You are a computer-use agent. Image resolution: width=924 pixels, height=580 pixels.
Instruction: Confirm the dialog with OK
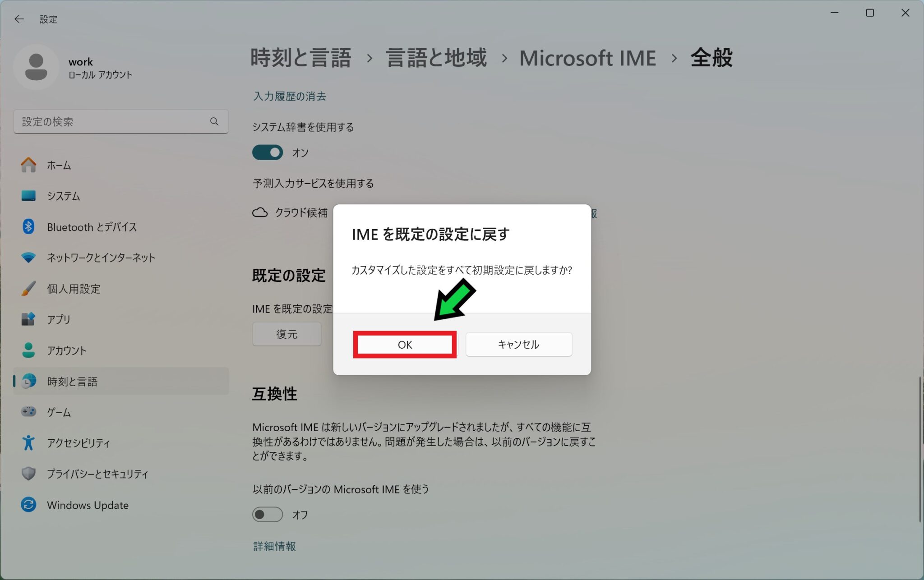(x=405, y=344)
